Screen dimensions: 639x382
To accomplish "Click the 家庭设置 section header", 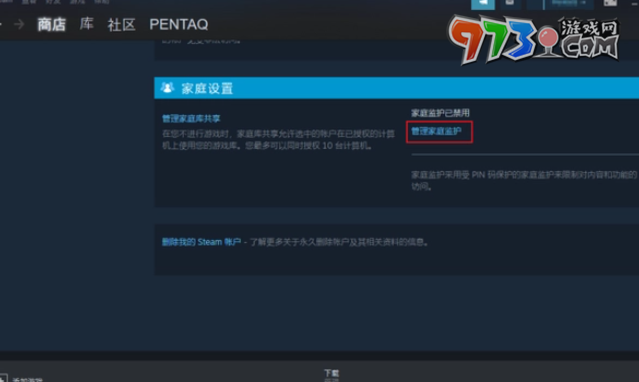I will click(397, 88).
